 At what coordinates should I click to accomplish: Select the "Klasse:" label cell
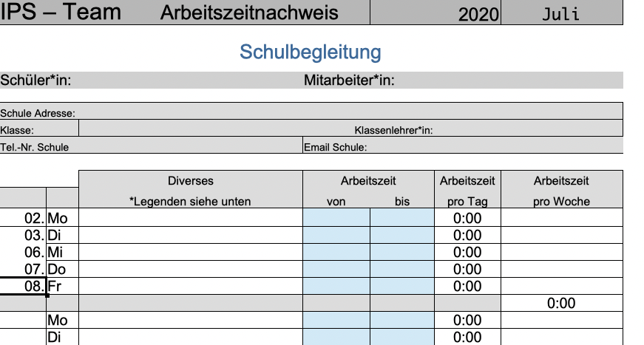point(38,130)
